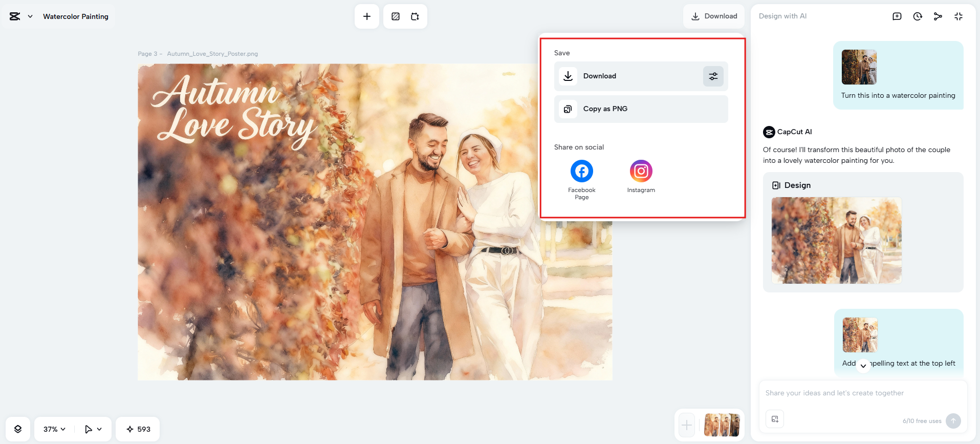Screen dimensions: 980x444
Task: Open photo thumbnail in the top-left text message
Action: (860, 335)
